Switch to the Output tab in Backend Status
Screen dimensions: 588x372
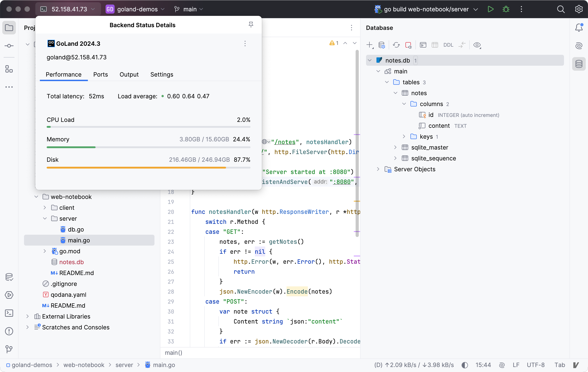[x=129, y=75]
